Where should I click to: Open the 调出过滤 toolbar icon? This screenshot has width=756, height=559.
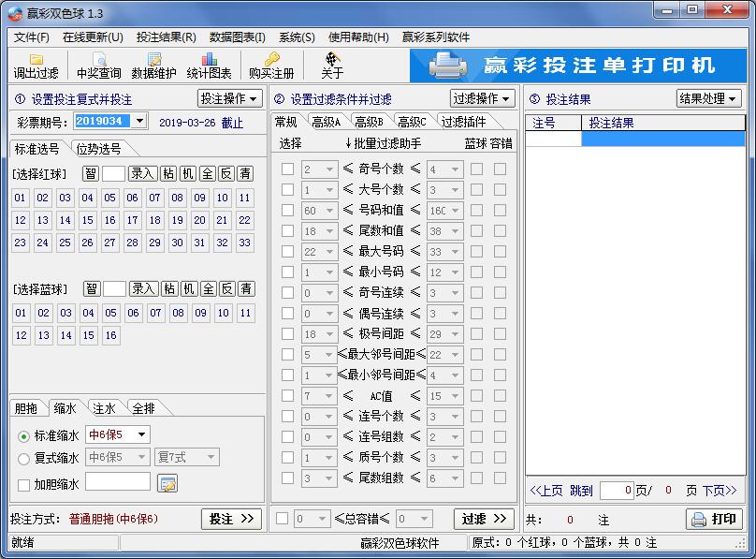[35, 64]
